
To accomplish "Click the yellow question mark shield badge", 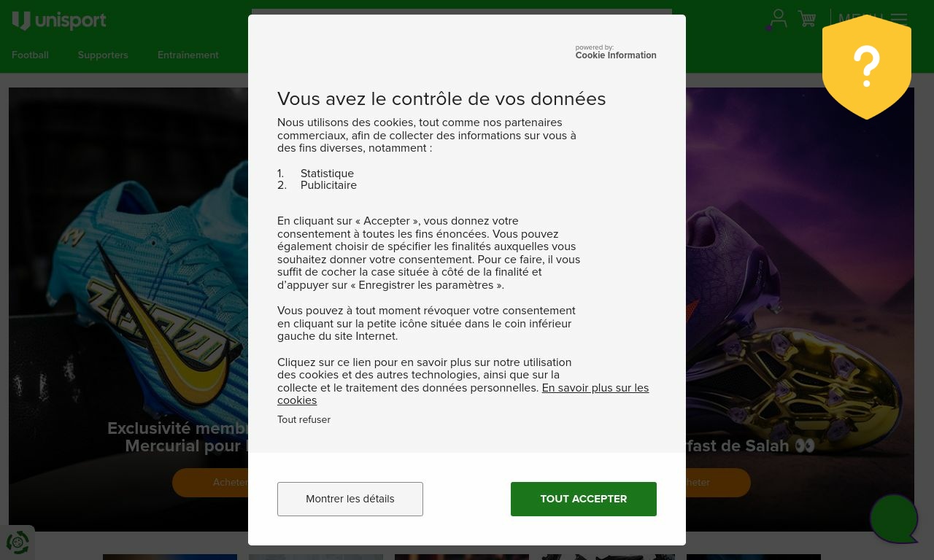I will click(867, 67).
